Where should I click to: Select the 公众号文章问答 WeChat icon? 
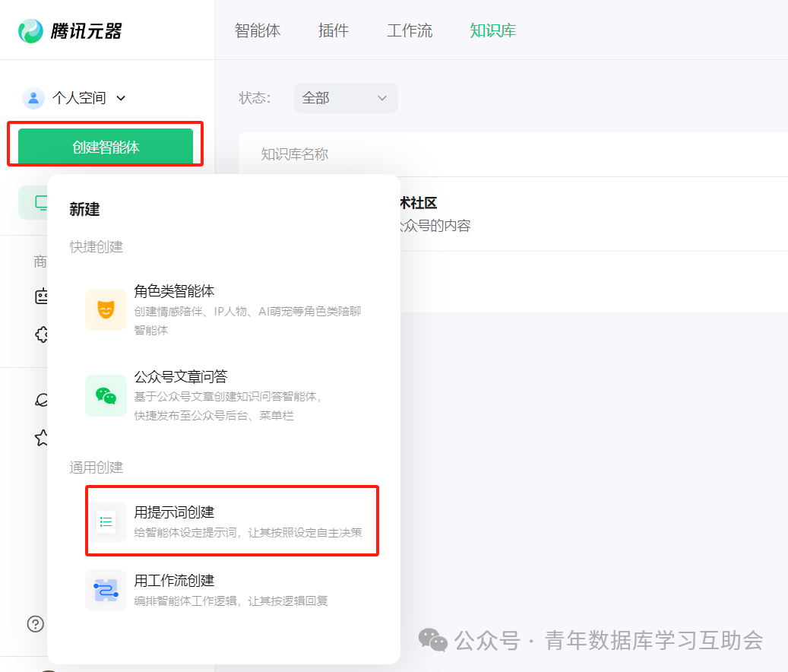pos(106,395)
